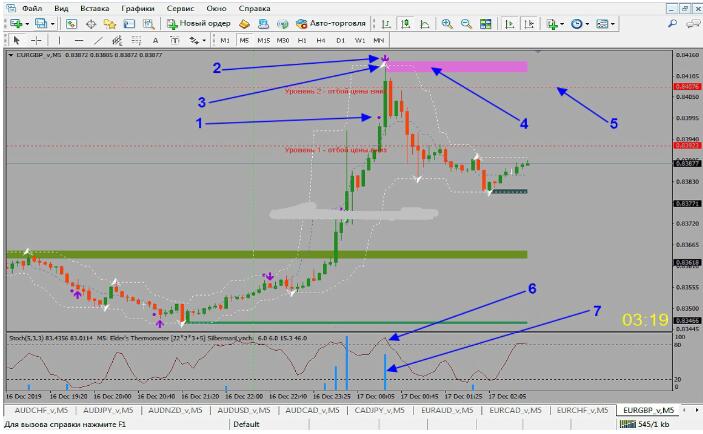Open the Файл menu
Image resolution: width=703 pixels, height=434 pixels.
[x=32, y=9]
